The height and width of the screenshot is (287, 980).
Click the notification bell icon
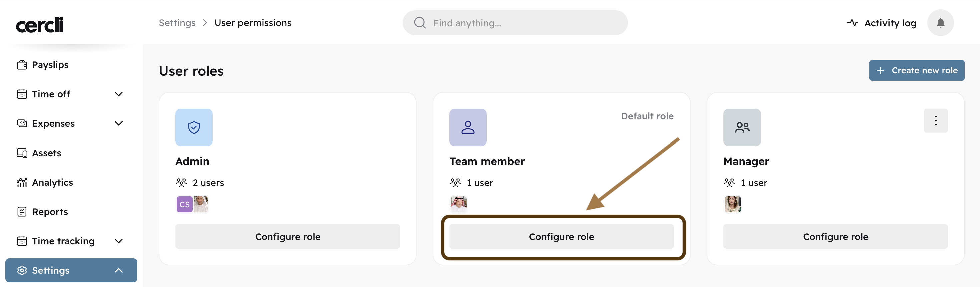click(x=940, y=23)
